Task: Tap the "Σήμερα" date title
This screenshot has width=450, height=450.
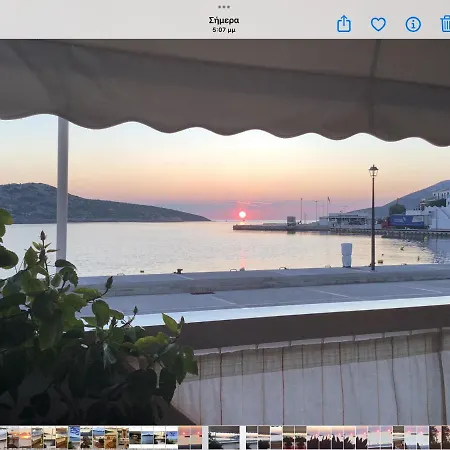Action: click(x=224, y=20)
